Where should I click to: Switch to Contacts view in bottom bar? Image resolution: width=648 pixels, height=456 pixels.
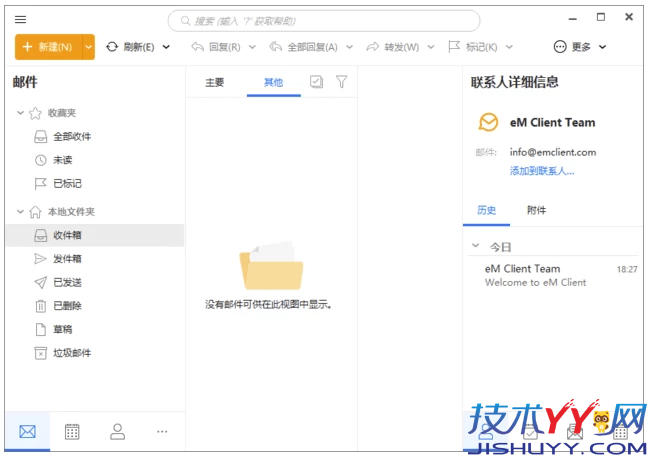pos(117,432)
